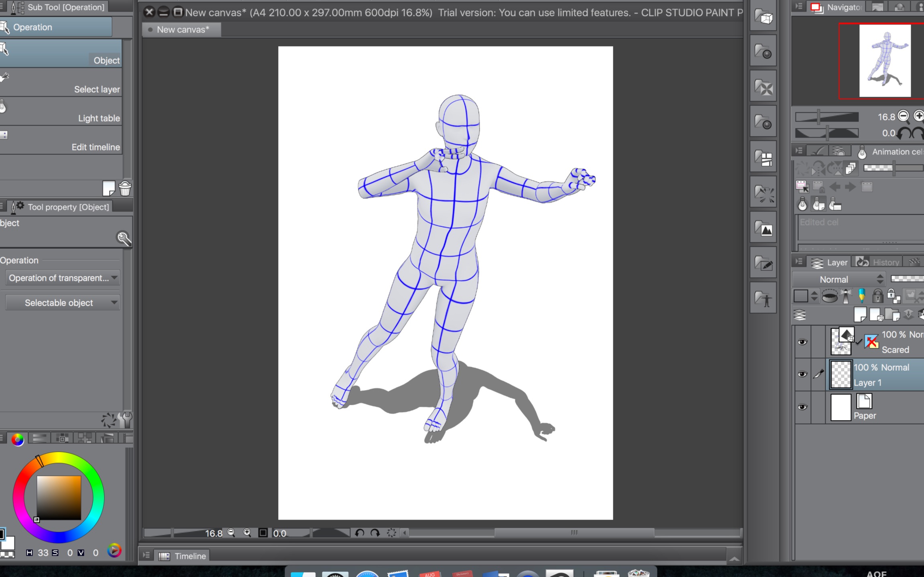Image resolution: width=924 pixels, height=577 pixels.
Task: Click the Draft layer pencil icon
Action: pyautogui.click(x=861, y=296)
